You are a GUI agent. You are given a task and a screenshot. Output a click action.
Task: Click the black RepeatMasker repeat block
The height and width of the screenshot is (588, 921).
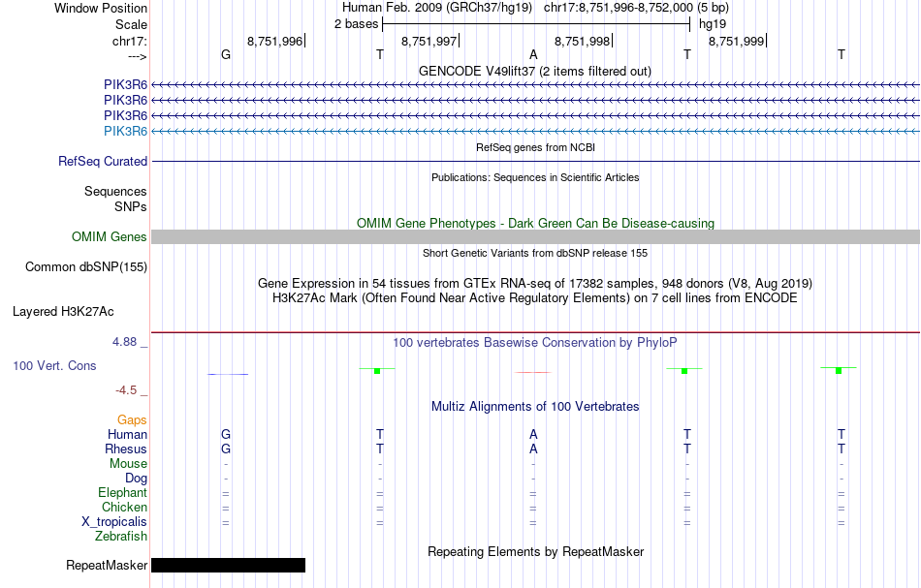[x=229, y=565]
